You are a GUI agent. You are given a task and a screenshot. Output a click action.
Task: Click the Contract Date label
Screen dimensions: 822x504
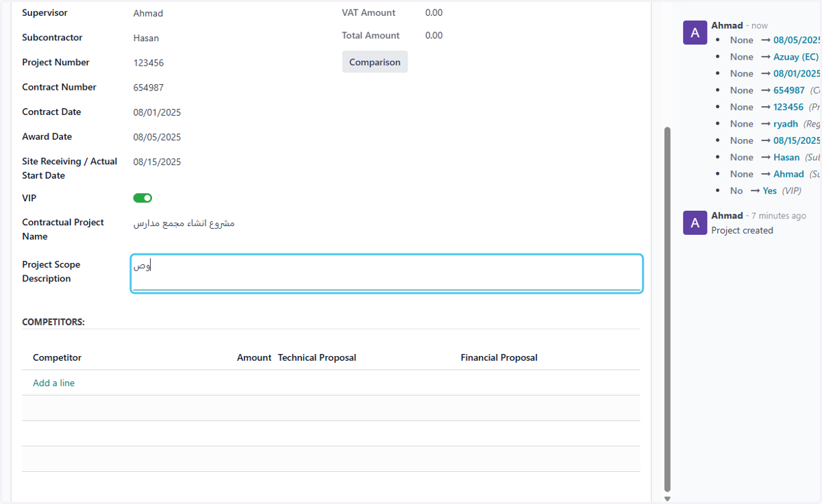tap(51, 112)
